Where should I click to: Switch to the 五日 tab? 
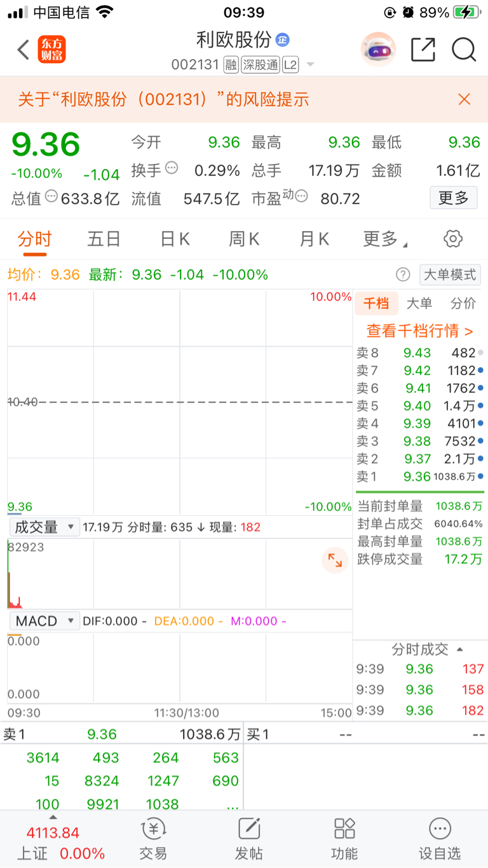click(x=104, y=239)
